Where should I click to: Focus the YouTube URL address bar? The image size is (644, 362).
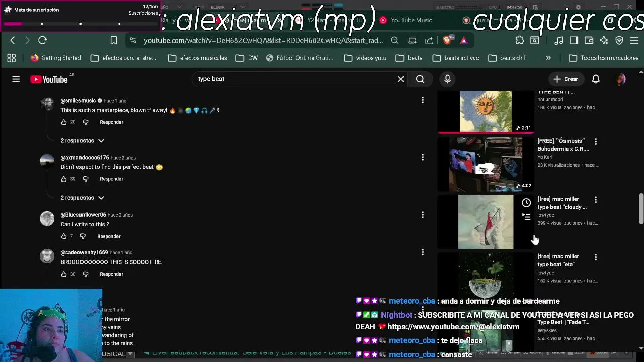click(x=263, y=40)
